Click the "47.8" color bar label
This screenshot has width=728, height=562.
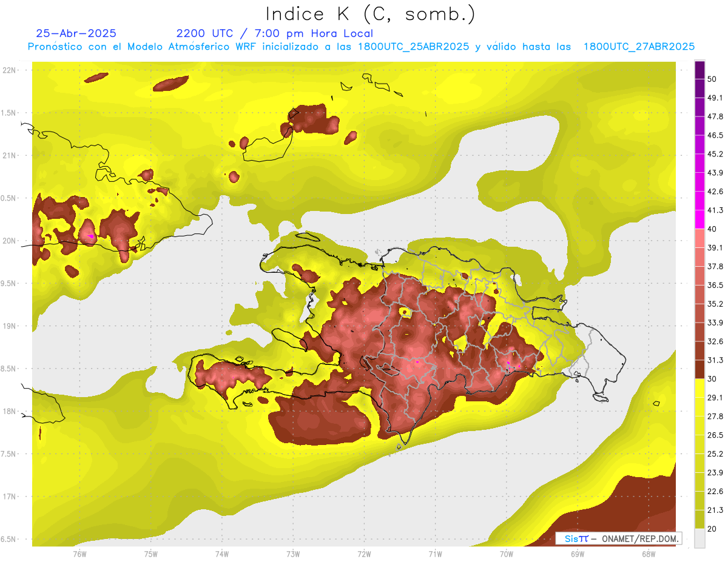(x=715, y=116)
